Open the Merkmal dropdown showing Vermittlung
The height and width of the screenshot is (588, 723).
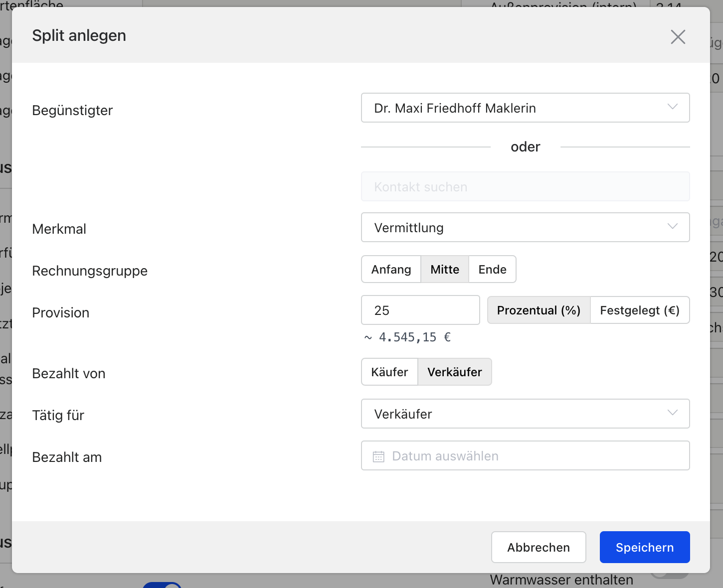525,227
